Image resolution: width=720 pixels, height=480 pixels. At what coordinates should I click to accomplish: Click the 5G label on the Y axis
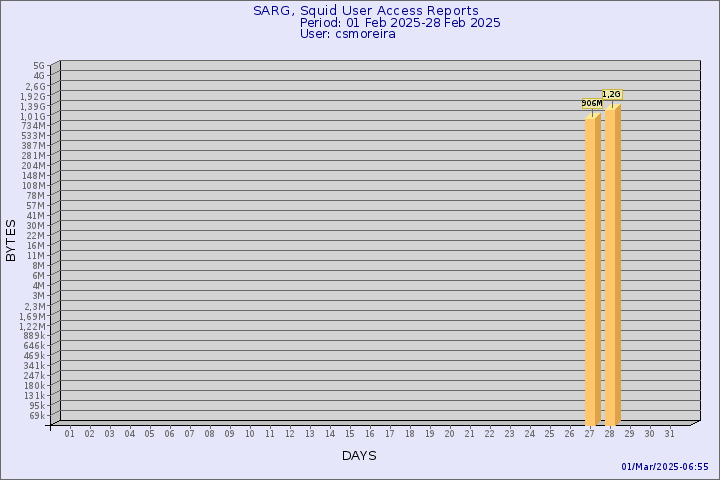tap(39, 65)
